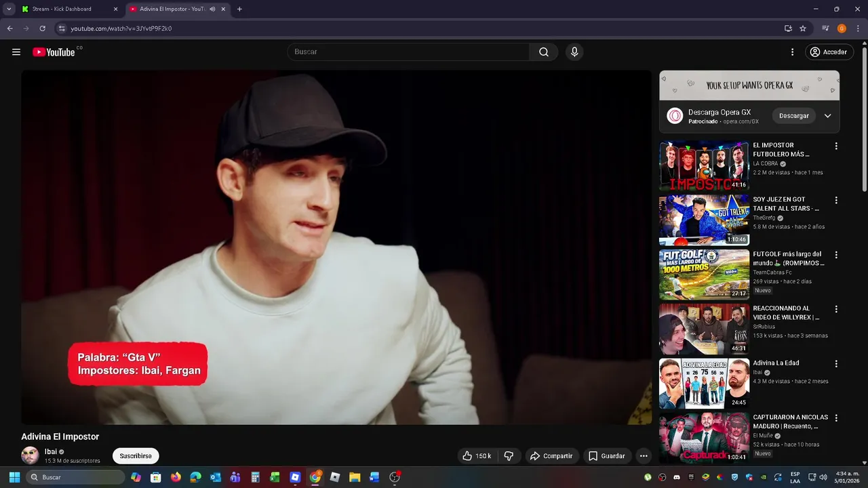This screenshot has width=868, height=488.
Task: Open SrRubius channel name
Action: (764, 327)
